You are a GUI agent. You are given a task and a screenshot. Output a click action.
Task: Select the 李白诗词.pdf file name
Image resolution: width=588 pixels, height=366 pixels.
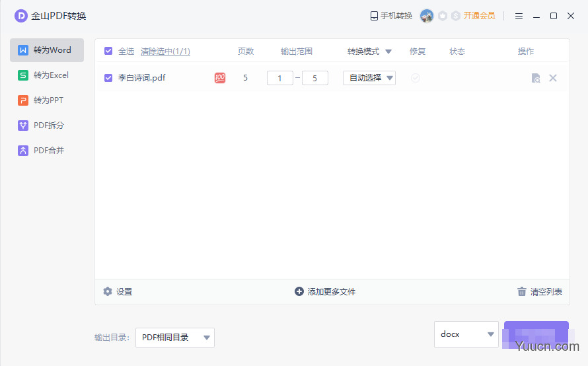click(142, 78)
